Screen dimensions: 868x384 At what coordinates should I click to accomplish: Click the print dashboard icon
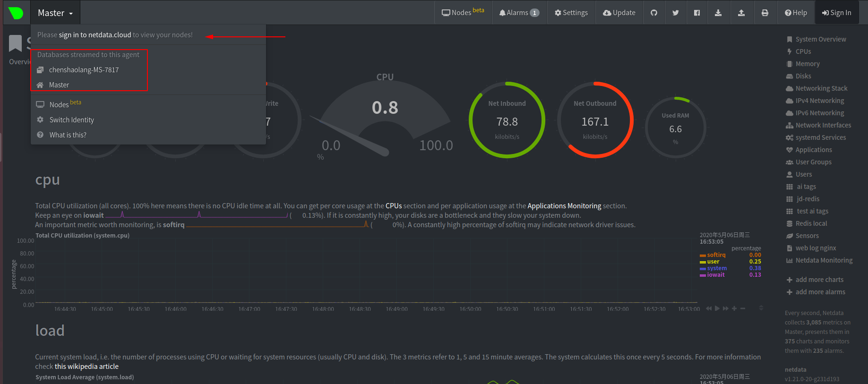765,13
